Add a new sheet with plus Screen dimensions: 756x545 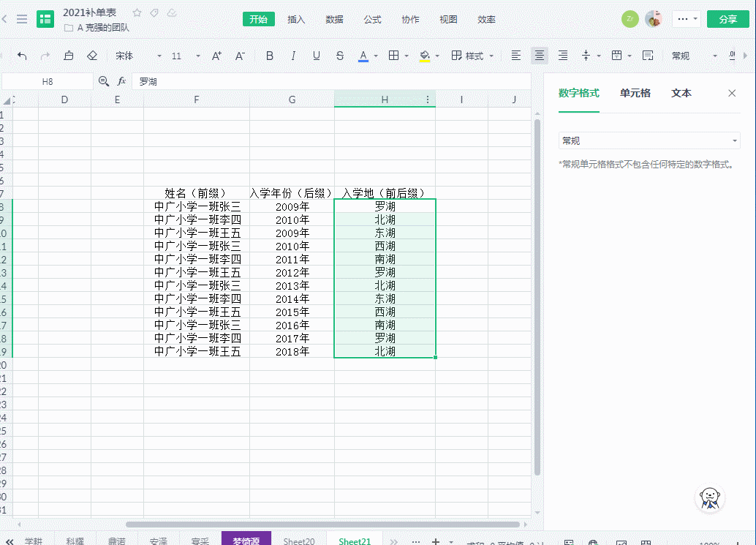click(x=435, y=541)
